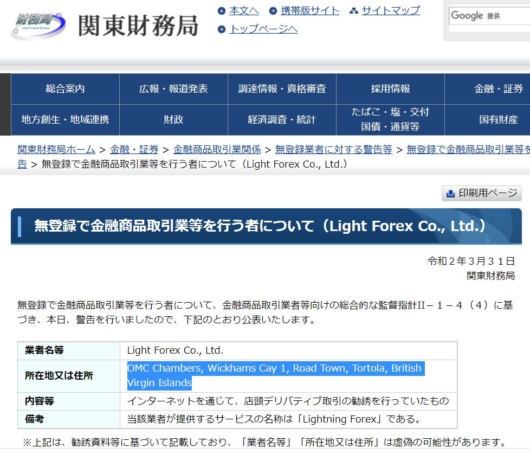Open the 携帯版サイト link
Viewport: 530px width, 454px height.
[x=310, y=11]
